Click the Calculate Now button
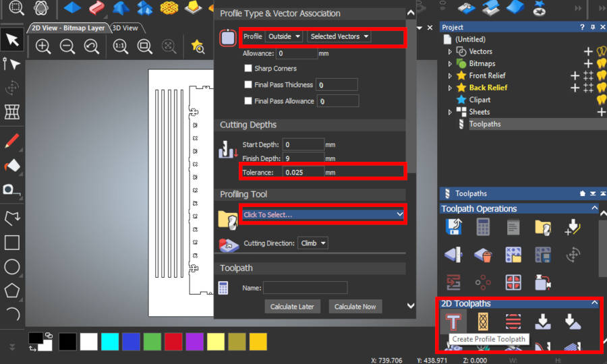607x364 pixels. [355, 307]
